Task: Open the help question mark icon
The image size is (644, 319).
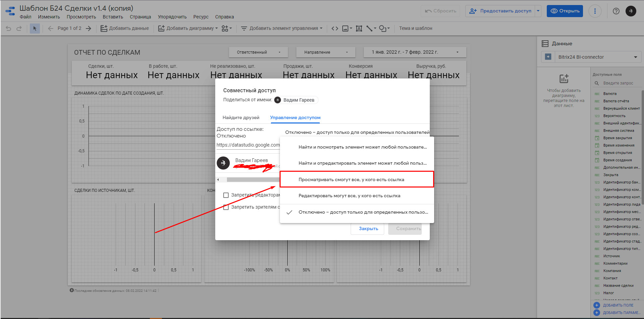Action: pos(616,11)
